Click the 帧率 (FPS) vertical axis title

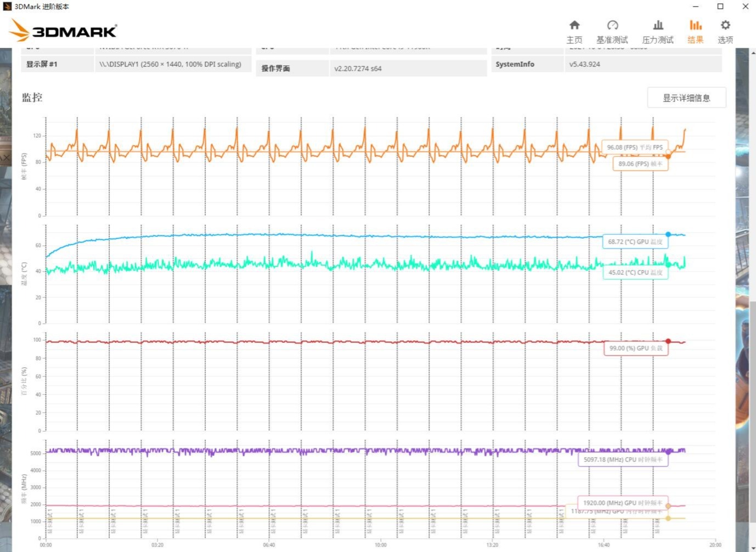coord(24,166)
